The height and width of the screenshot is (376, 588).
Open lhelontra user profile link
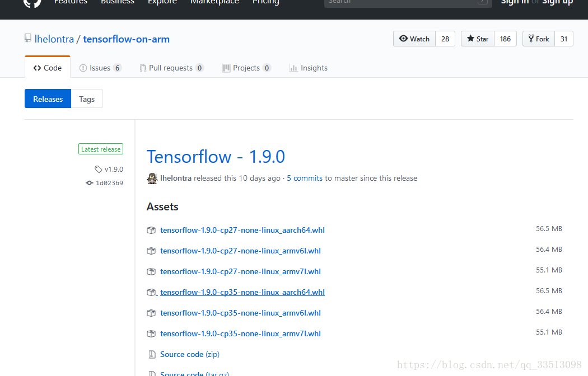[x=54, y=39]
